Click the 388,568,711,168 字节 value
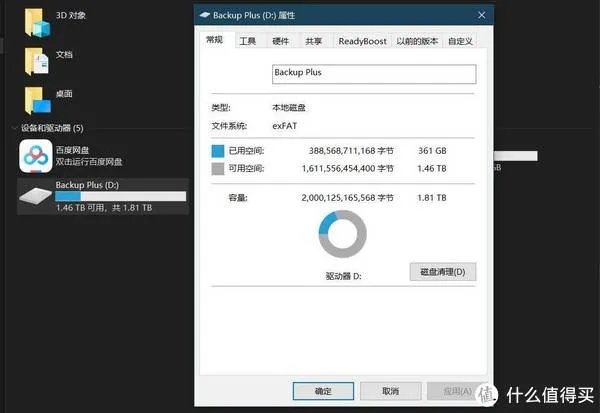This screenshot has width=600, height=413. (351, 151)
